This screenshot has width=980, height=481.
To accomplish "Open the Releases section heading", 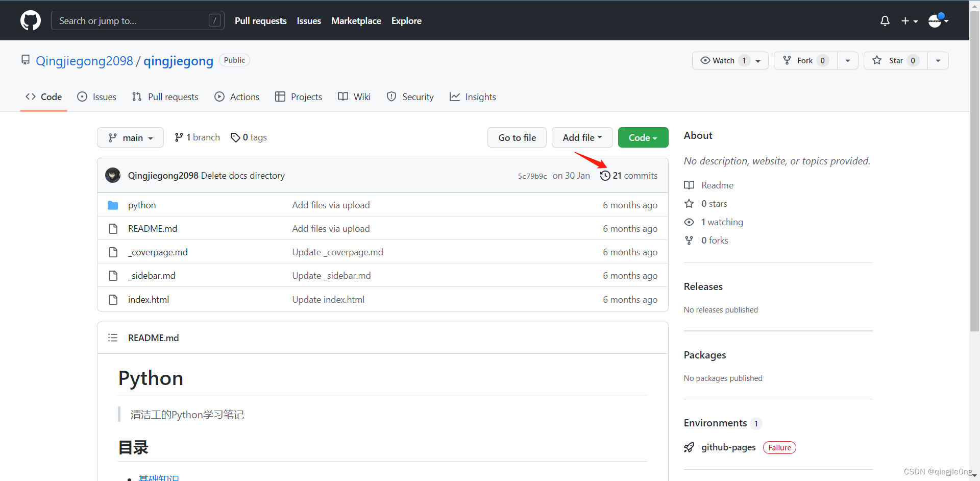I will click(x=703, y=286).
